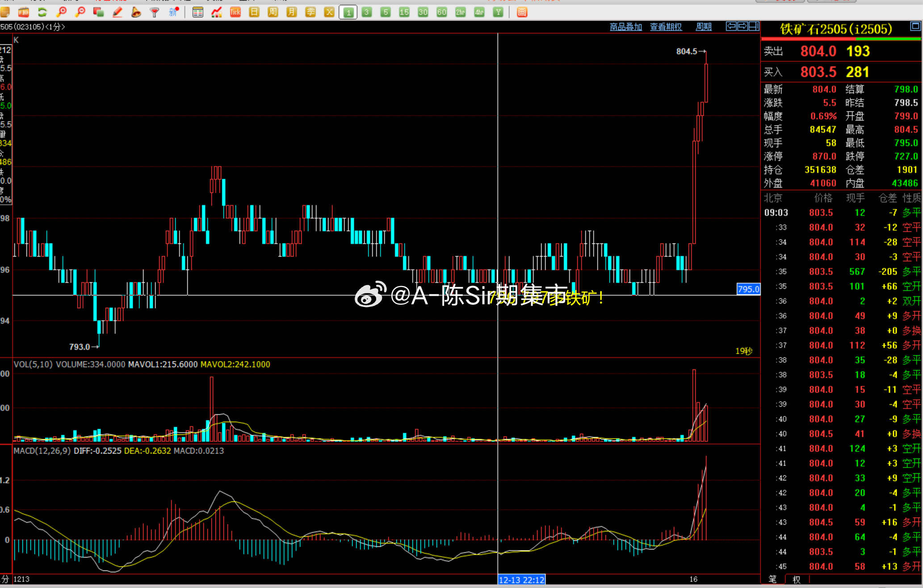Click the 跌停 value 727.0
This screenshot has height=588, width=923.
tap(906, 156)
